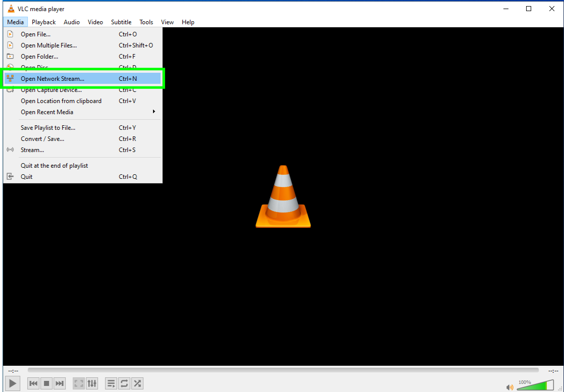564x392 pixels.
Task: Show the playlist via its toolbar icon
Action: [111, 383]
